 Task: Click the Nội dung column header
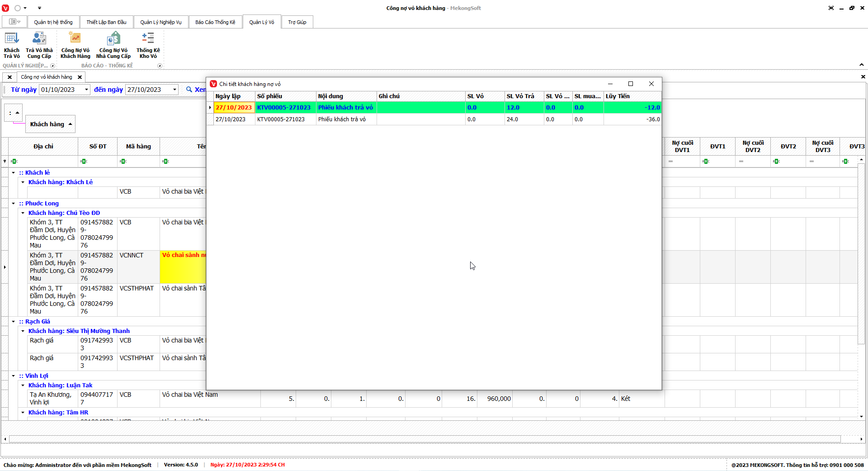346,96
